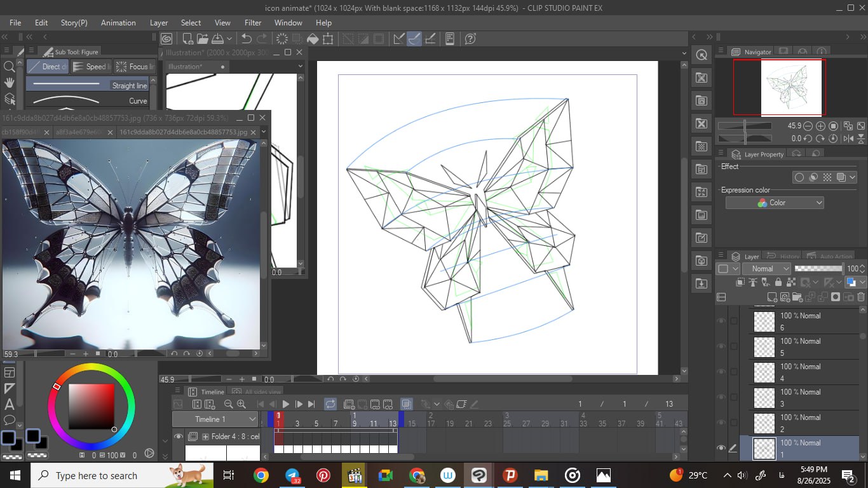This screenshot has width=868, height=488.
Task: Open the Expression color dropdown
Action: point(775,203)
